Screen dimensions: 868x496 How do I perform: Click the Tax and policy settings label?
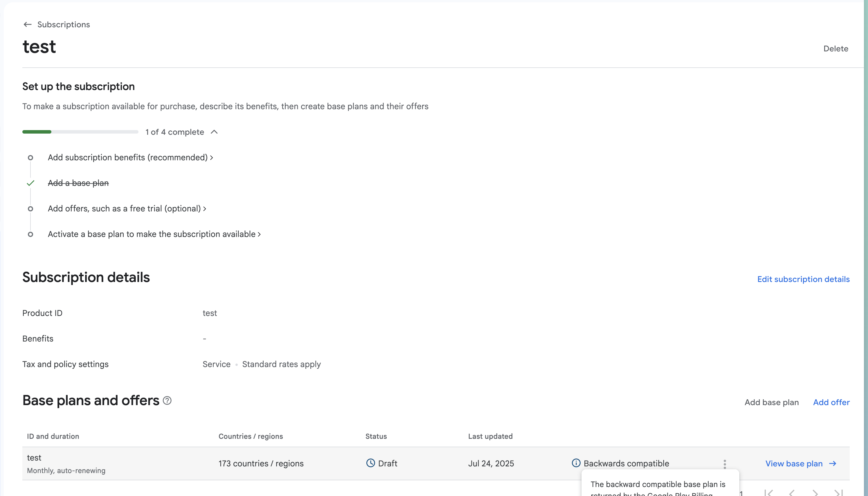pyautogui.click(x=65, y=364)
